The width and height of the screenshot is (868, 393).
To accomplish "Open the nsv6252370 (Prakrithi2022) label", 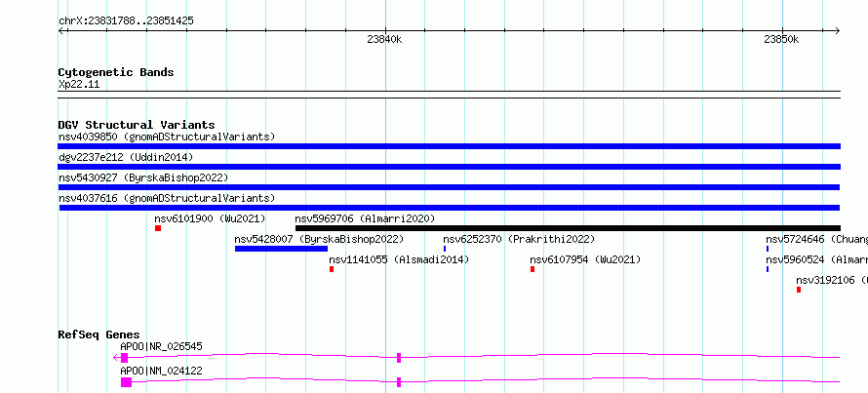I will pos(519,240).
